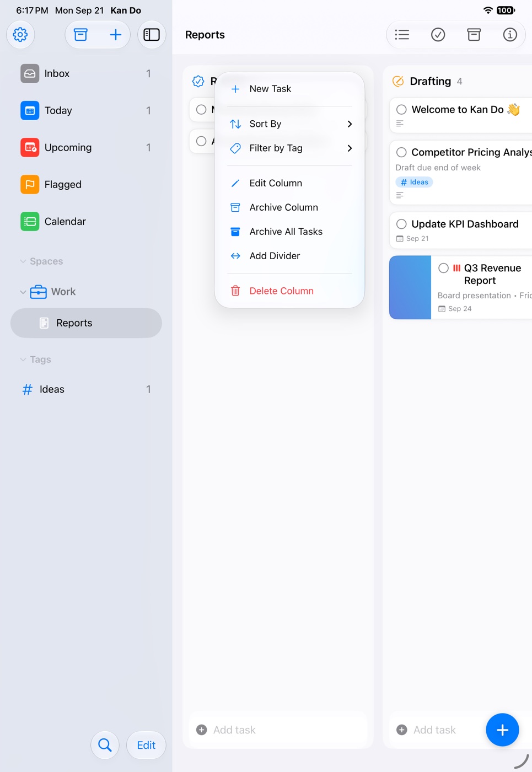Open Calendar view

click(x=86, y=221)
